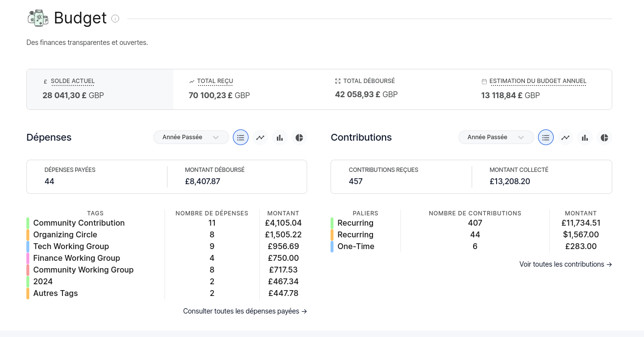Click the Tech Working Group tag row
The height and width of the screenshot is (337, 644).
click(71, 247)
